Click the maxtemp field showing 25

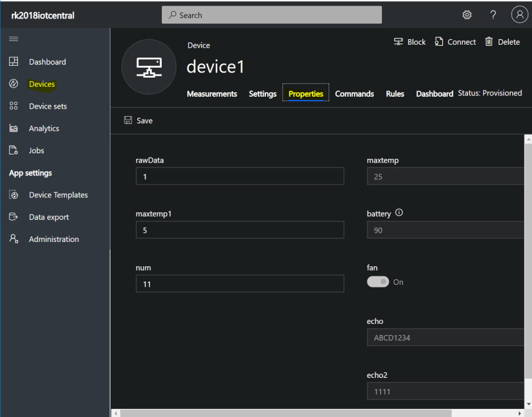[445, 176]
